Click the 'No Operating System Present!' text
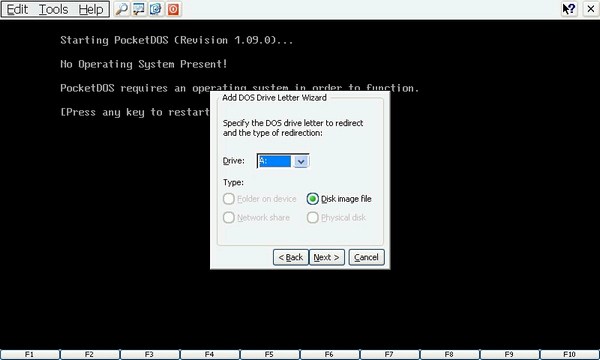The height and width of the screenshot is (360, 600). click(x=143, y=64)
